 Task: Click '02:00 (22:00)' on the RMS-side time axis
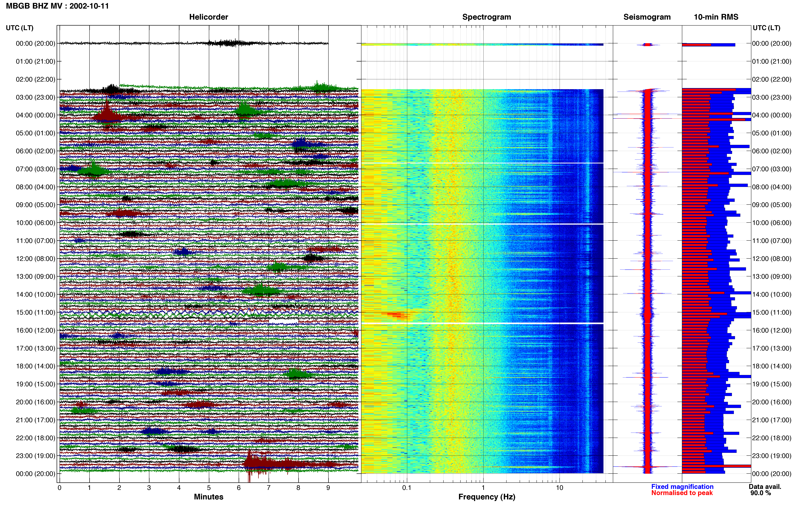[772, 79]
